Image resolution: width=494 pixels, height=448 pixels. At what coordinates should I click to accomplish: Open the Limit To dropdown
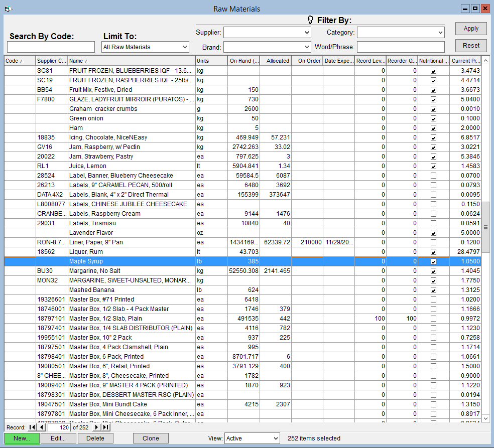185,47
